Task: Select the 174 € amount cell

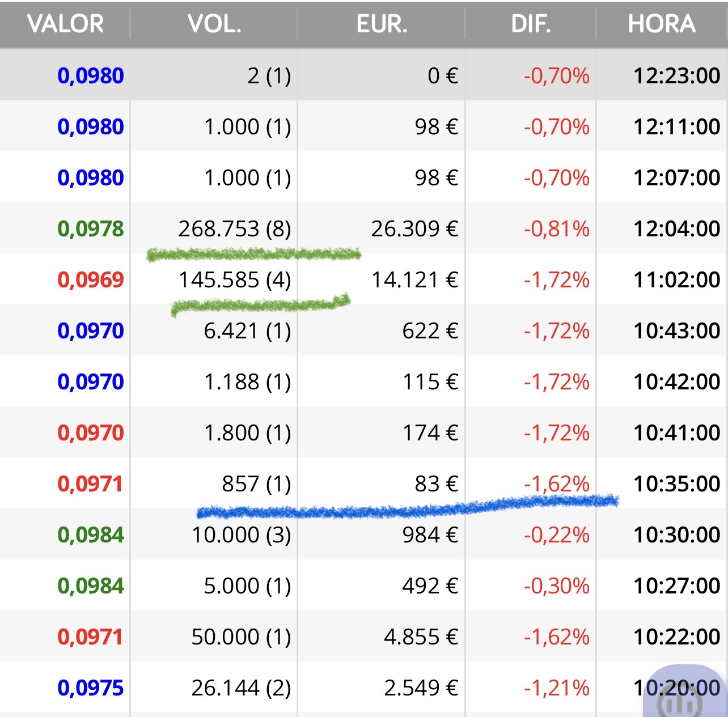Action: point(430,432)
